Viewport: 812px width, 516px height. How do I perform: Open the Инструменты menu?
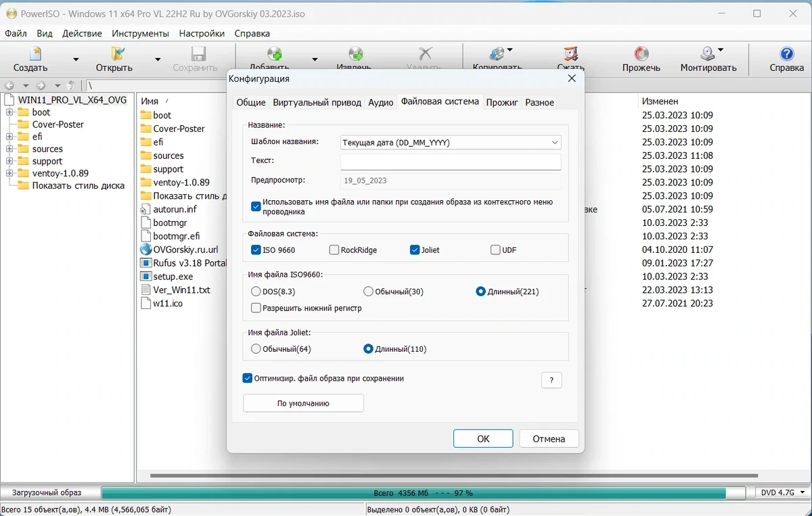click(x=140, y=33)
